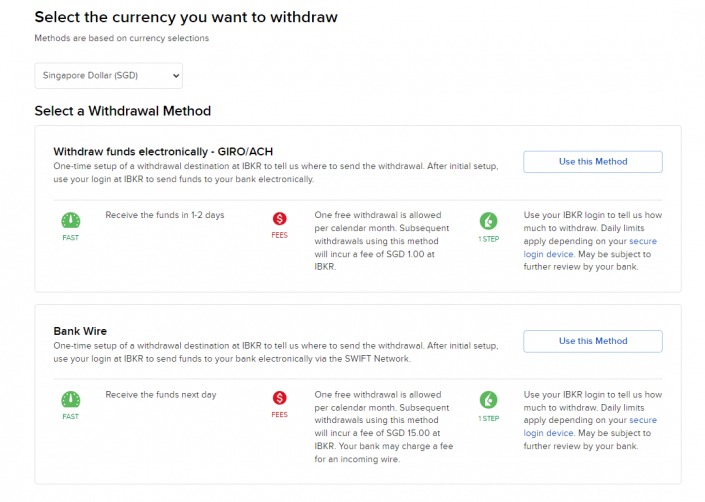Click the FAST speedometer icon under Bank Wire

tap(70, 399)
